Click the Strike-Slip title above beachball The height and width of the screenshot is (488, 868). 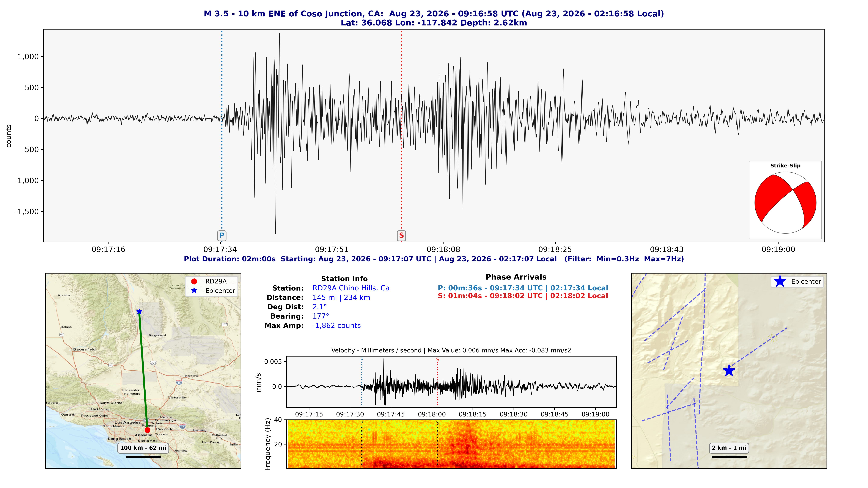coord(785,166)
